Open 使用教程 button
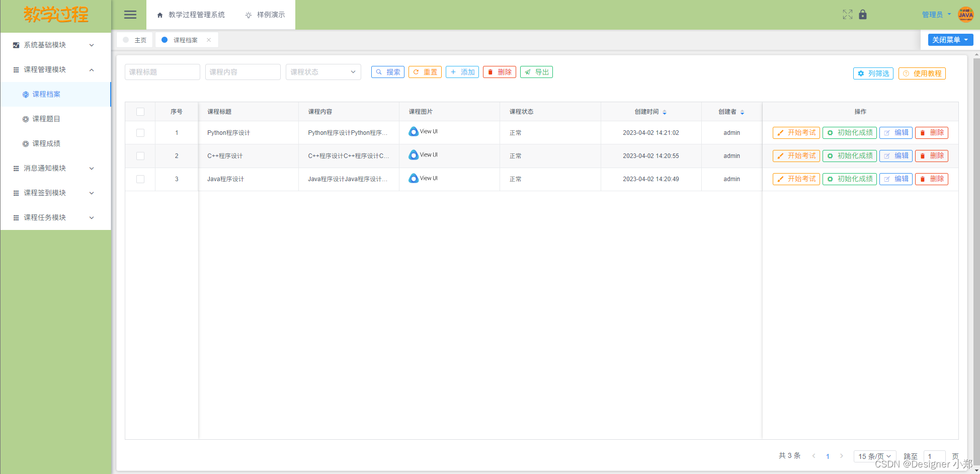 point(922,73)
